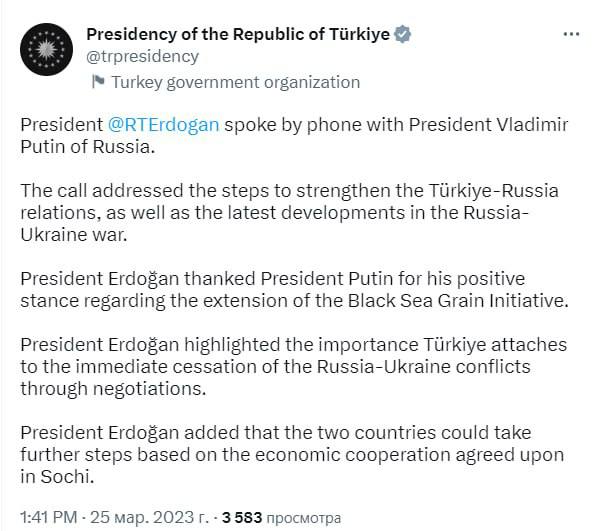
Task: Click the просмотра views label
Action: click(x=304, y=518)
